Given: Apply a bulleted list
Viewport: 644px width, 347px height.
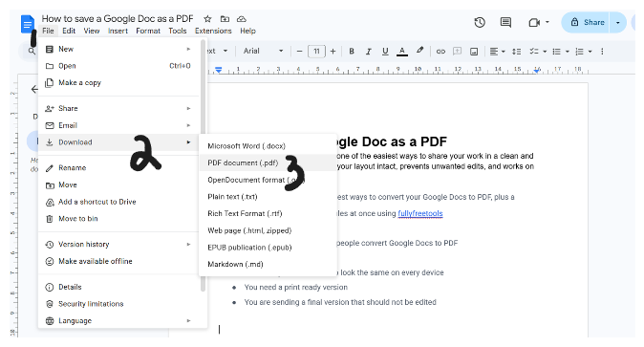Looking at the screenshot, I should [x=556, y=52].
